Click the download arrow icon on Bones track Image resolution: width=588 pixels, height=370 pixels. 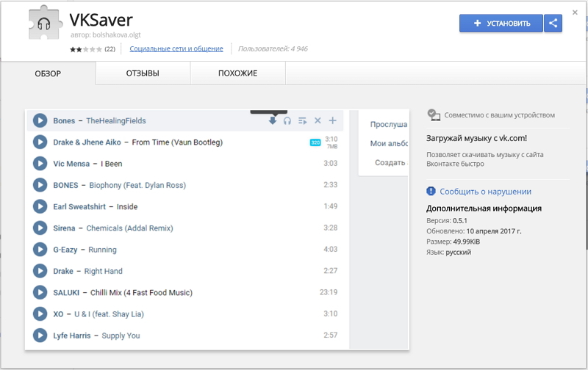273,120
